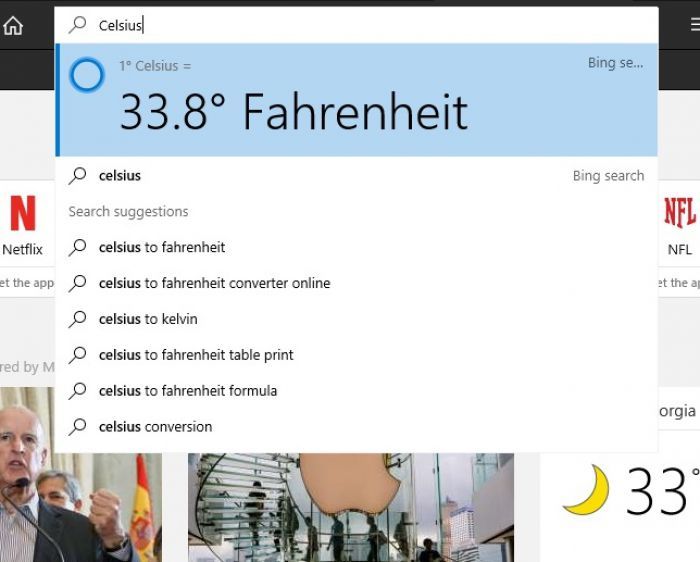Select celsius to fahrenheit table print
Image resolution: width=700 pixels, height=562 pixels.
(356, 355)
